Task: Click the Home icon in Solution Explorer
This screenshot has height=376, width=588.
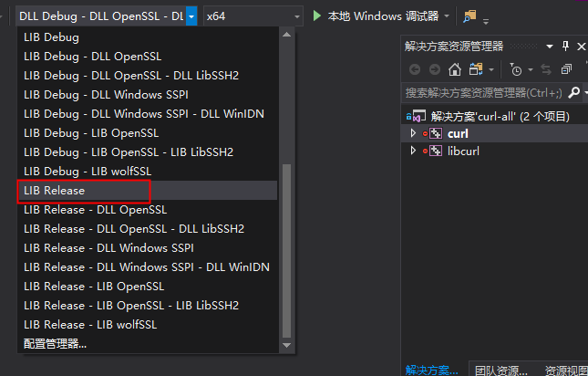Action: coord(455,69)
